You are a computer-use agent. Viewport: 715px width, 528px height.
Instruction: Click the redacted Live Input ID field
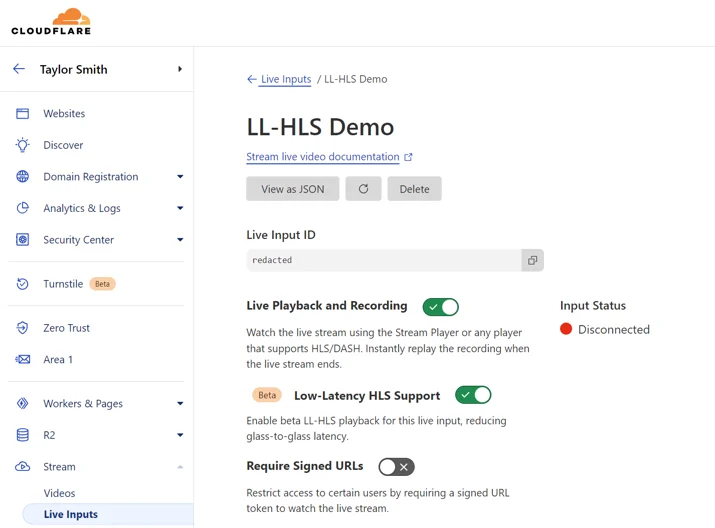click(383, 260)
